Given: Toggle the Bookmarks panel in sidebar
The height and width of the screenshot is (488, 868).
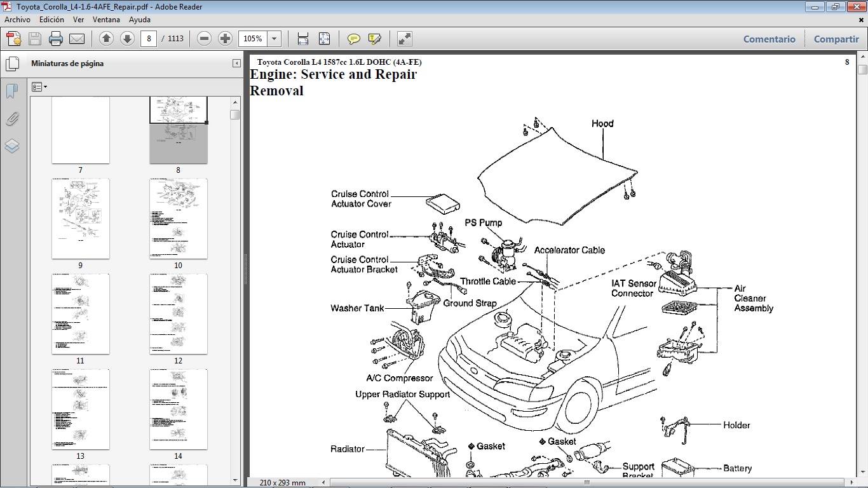Looking at the screenshot, I should pyautogui.click(x=11, y=91).
